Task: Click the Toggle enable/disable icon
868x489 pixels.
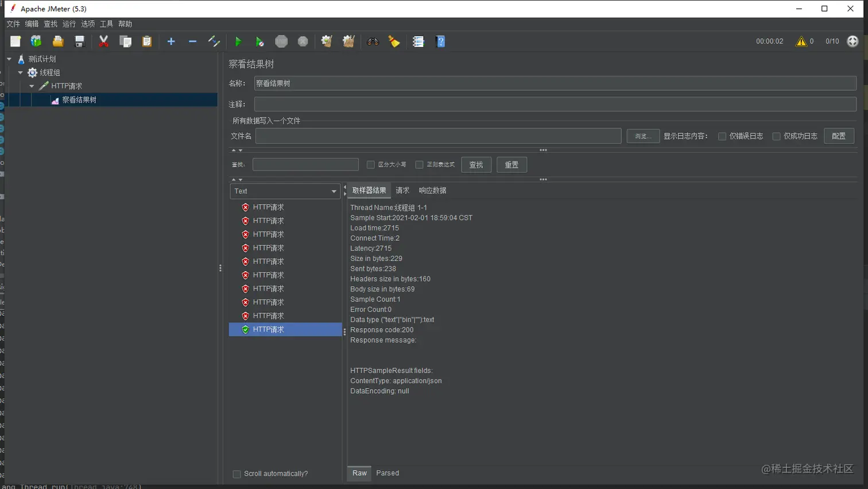Action: point(214,41)
